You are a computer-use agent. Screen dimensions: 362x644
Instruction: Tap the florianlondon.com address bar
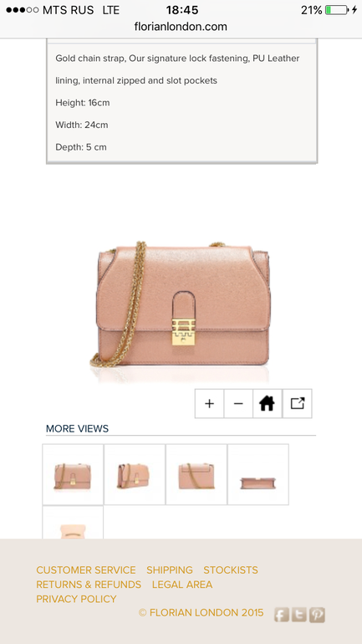(181, 27)
